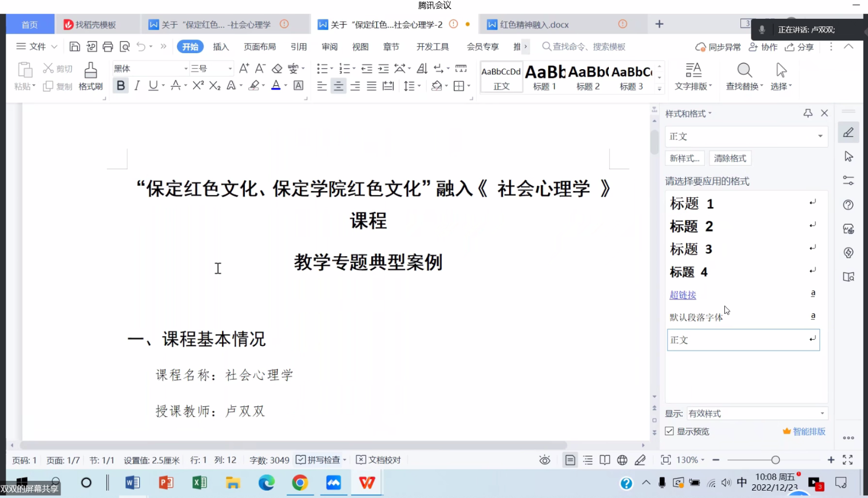This screenshot has height=498, width=868.
Task: Click the Find and Replace magnifier icon
Action: pyautogui.click(x=744, y=70)
